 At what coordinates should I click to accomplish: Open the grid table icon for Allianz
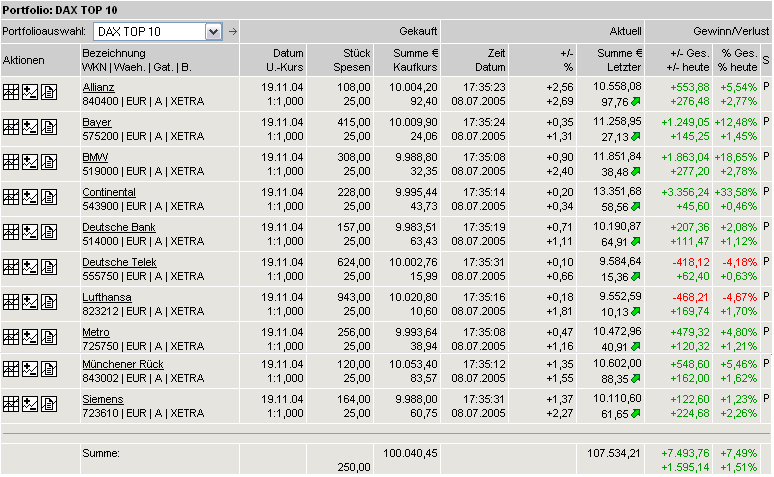(11, 95)
